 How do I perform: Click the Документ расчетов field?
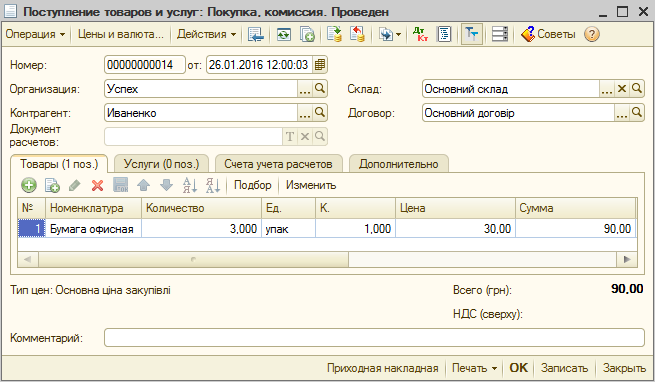click(x=193, y=137)
